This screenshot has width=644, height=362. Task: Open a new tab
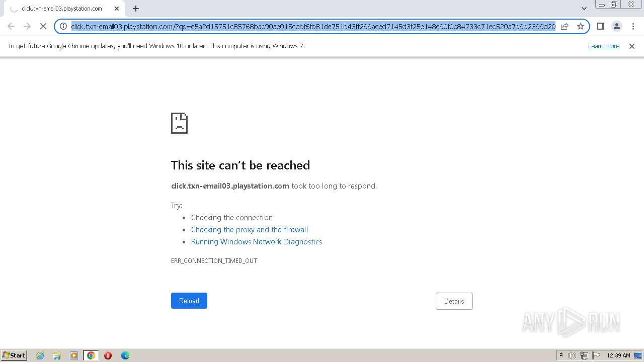(136, 9)
